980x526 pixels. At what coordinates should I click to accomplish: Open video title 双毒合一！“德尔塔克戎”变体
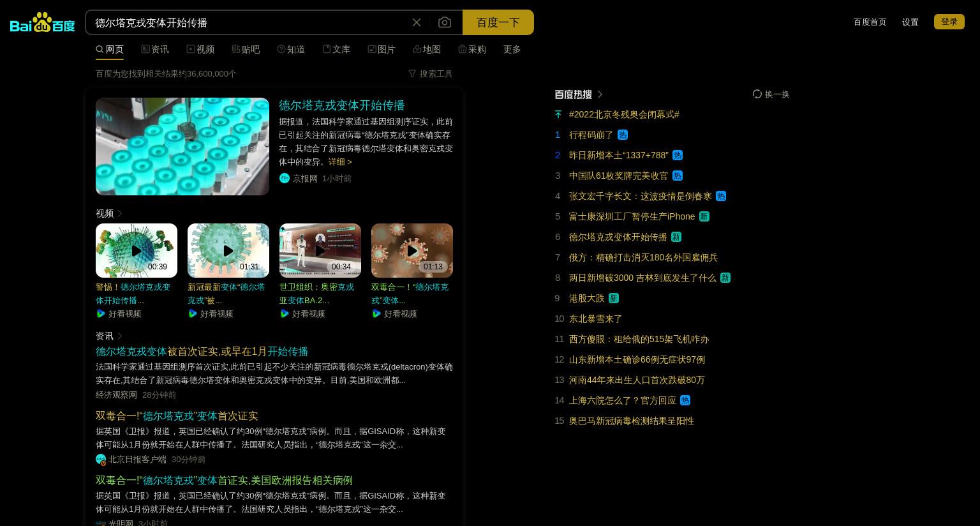coord(410,294)
